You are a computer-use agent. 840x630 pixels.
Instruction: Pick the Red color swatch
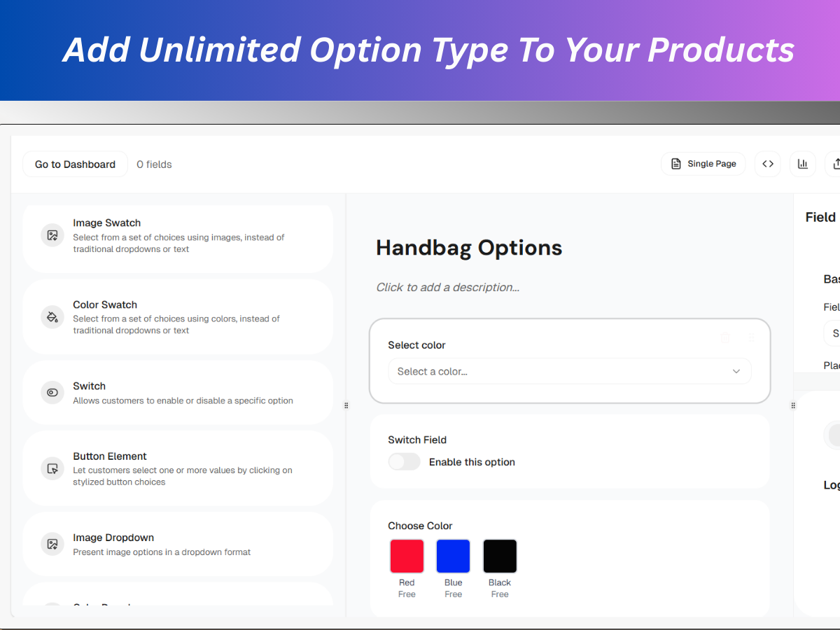coord(407,556)
